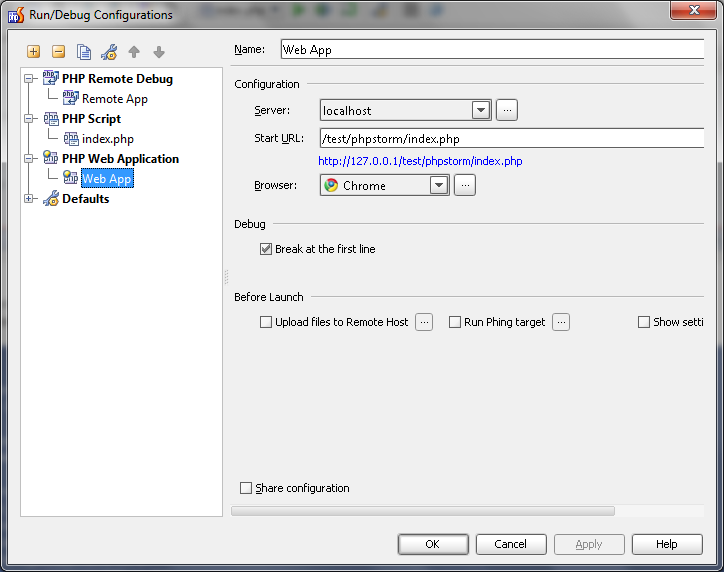
Task: Click the Web App item icon
Action: (x=71, y=178)
